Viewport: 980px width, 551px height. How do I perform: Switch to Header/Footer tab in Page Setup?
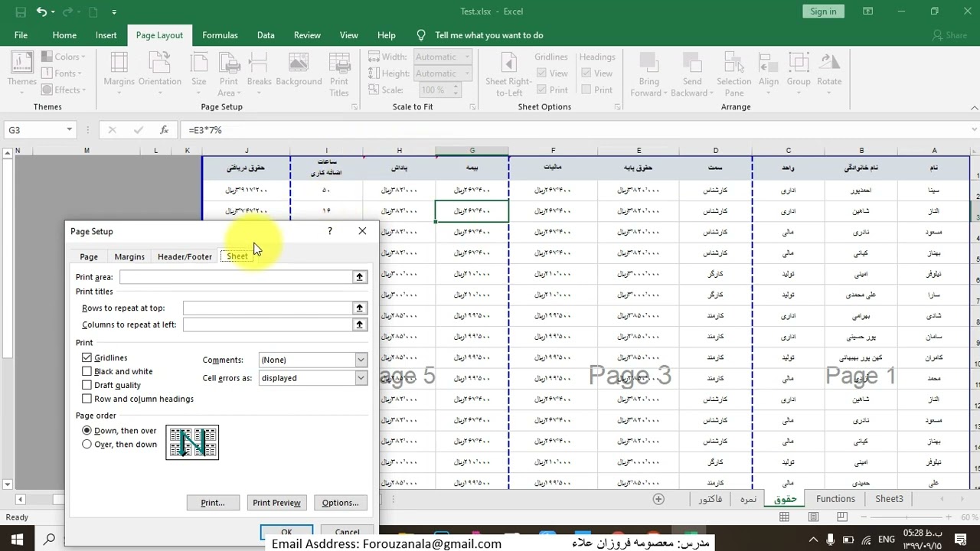185,256
